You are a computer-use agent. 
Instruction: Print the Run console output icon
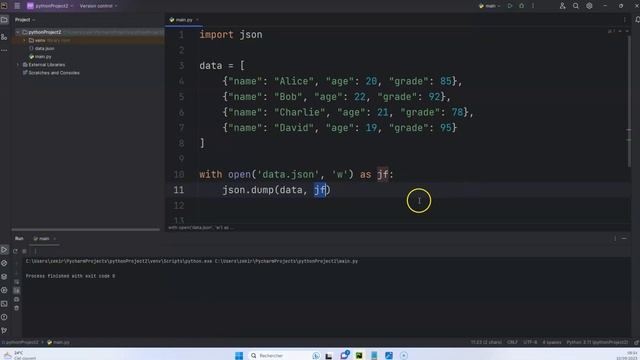point(16,299)
